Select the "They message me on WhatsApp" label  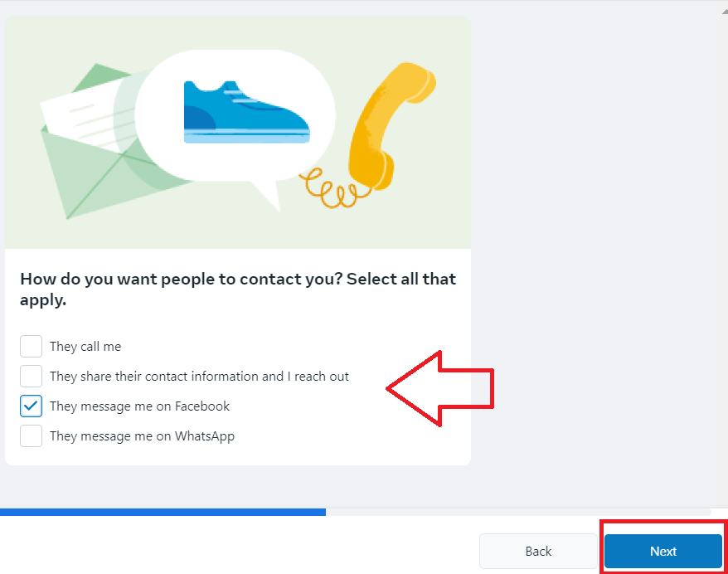pyautogui.click(x=142, y=436)
